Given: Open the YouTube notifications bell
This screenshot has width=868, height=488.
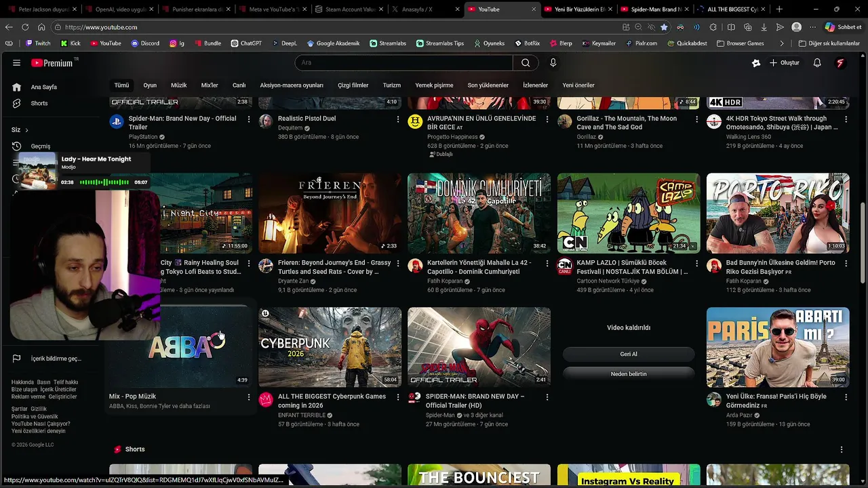Looking at the screenshot, I should coord(817,62).
